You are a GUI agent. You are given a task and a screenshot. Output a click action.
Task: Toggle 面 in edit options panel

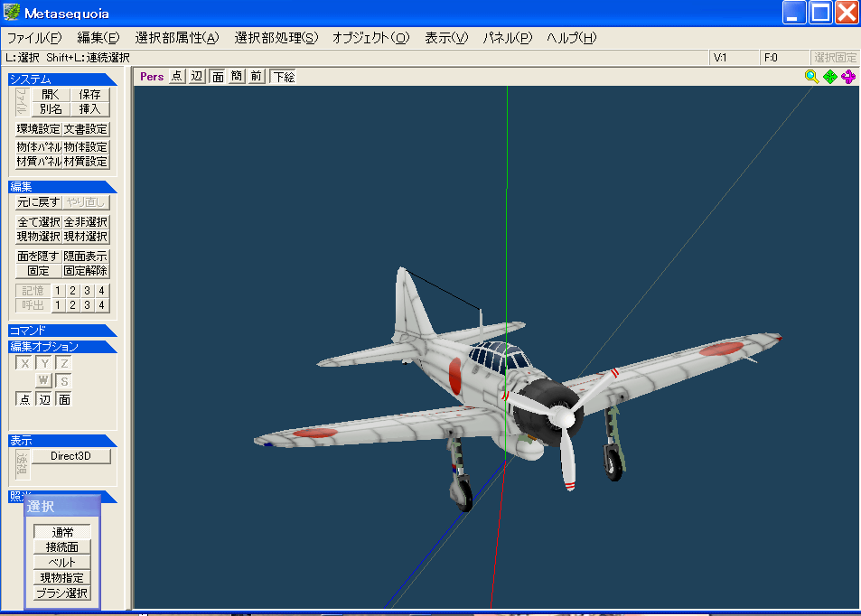[x=64, y=399]
